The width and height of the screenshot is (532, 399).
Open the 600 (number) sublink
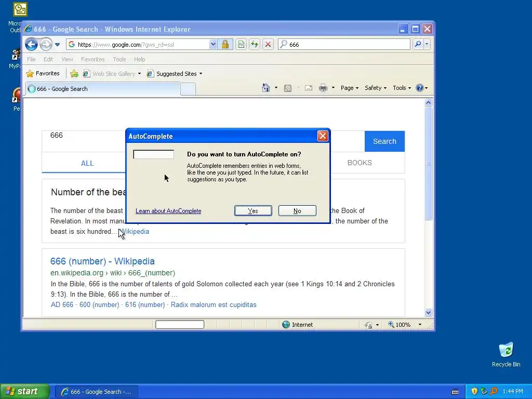(x=99, y=304)
